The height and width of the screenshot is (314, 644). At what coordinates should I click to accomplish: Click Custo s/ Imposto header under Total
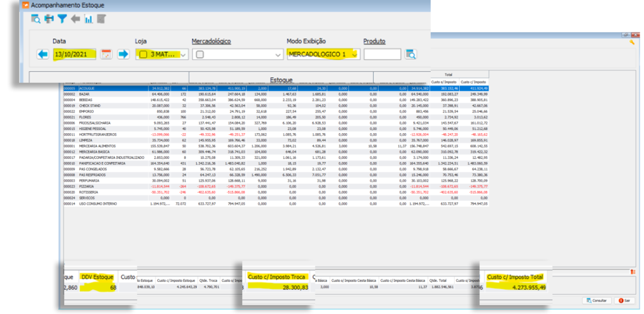(x=445, y=82)
